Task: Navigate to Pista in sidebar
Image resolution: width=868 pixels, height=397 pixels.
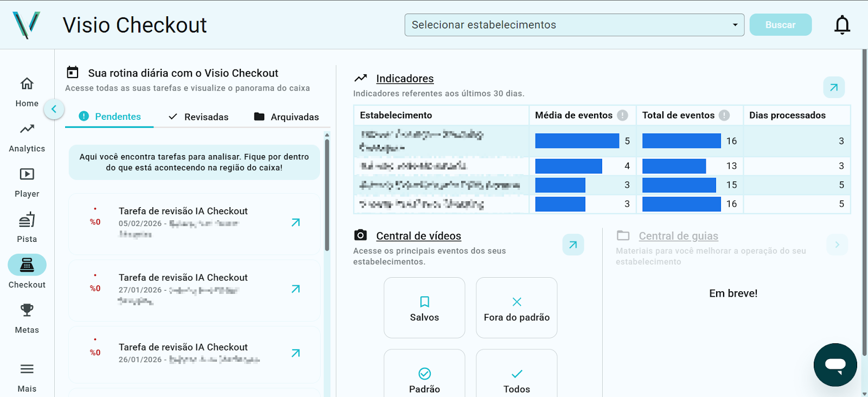Action: click(x=27, y=227)
